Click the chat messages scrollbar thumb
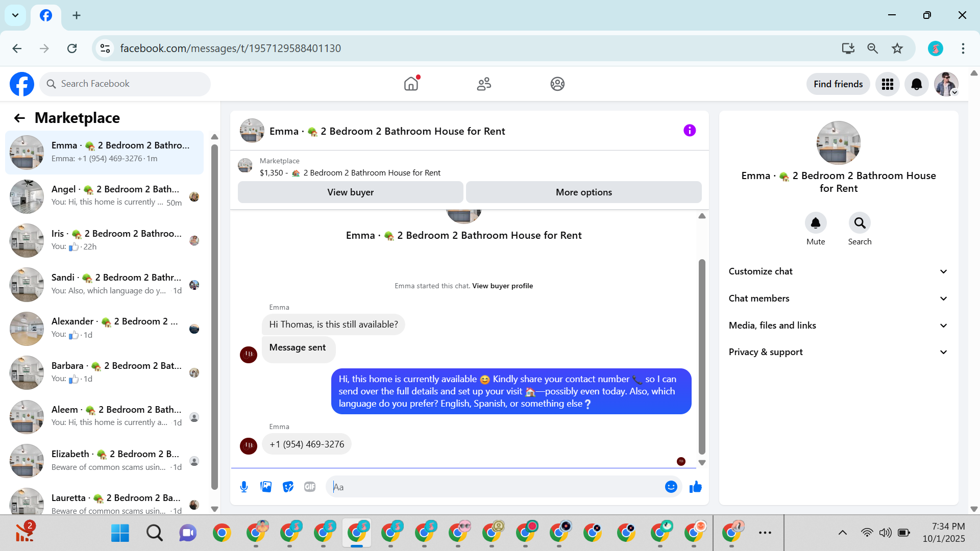 pos(702,357)
